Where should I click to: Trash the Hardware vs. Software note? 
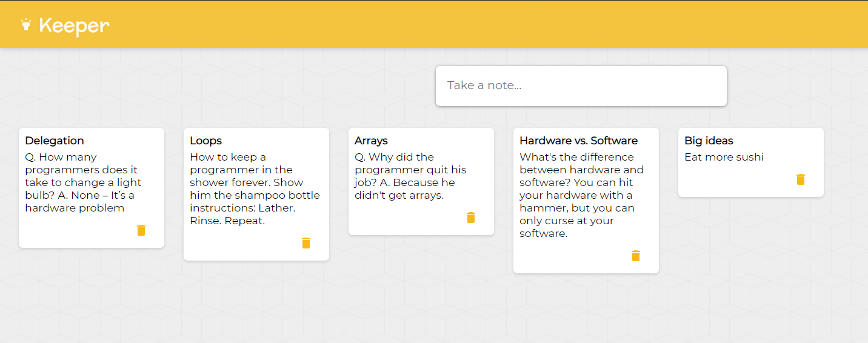click(636, 256)
